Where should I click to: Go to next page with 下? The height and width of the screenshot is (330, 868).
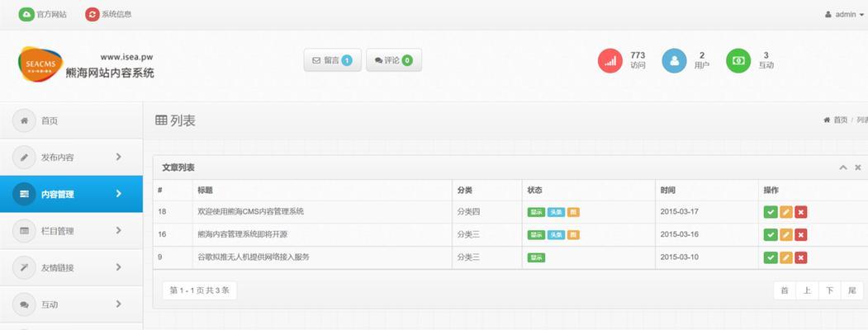(x=829, y=290)
